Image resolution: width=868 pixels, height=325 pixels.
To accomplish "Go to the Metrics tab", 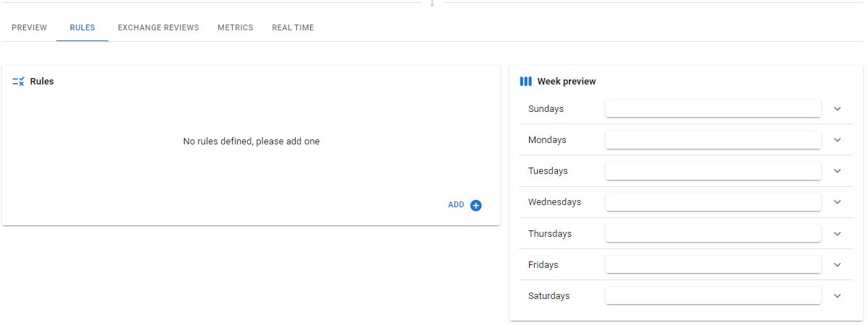I will 235,27.
